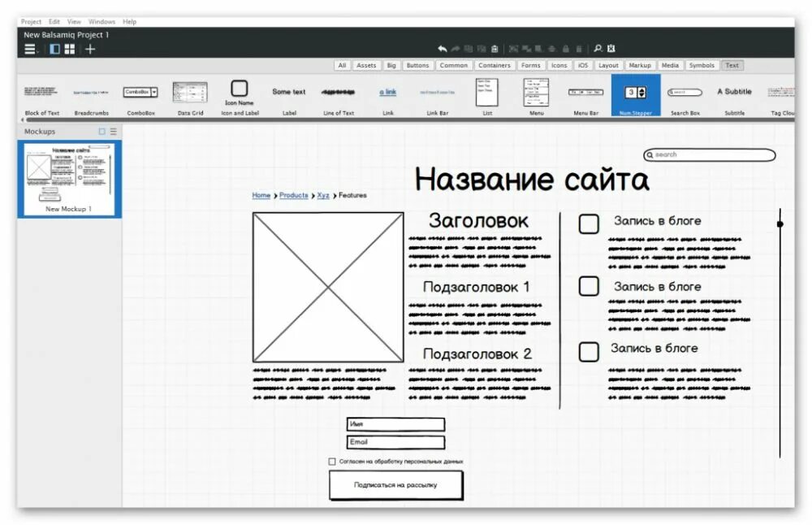
Task: Click the 'Подписаться на рассылку' button
Action: tap(395, 485)
